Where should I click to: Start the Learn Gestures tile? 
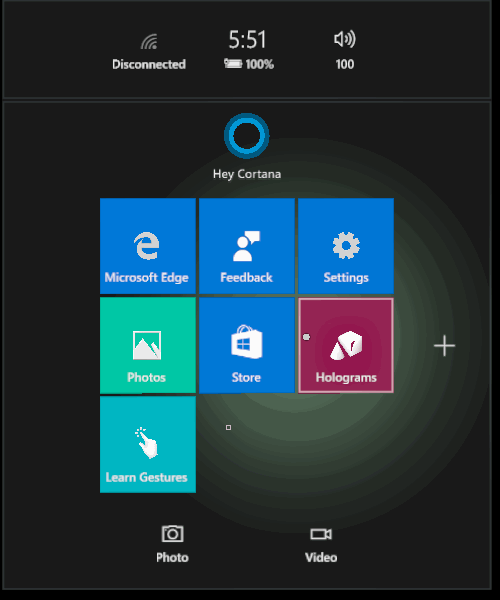pos(148,444)
